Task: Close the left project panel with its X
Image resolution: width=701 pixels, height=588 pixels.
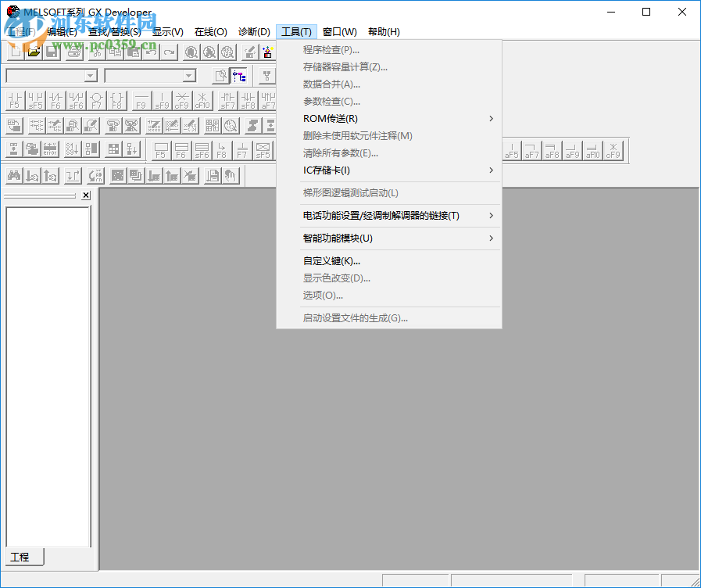Action: pos(86,195)
